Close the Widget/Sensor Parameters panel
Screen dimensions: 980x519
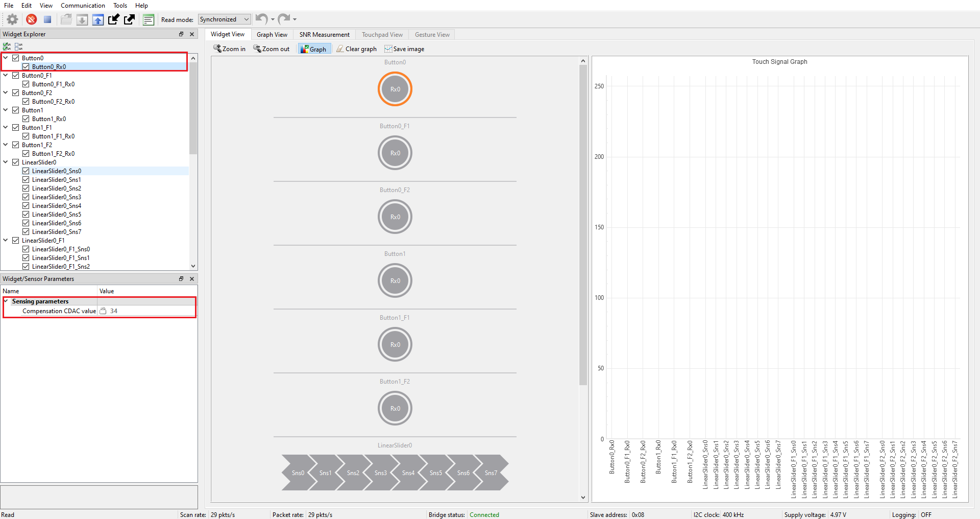point(192,279)
